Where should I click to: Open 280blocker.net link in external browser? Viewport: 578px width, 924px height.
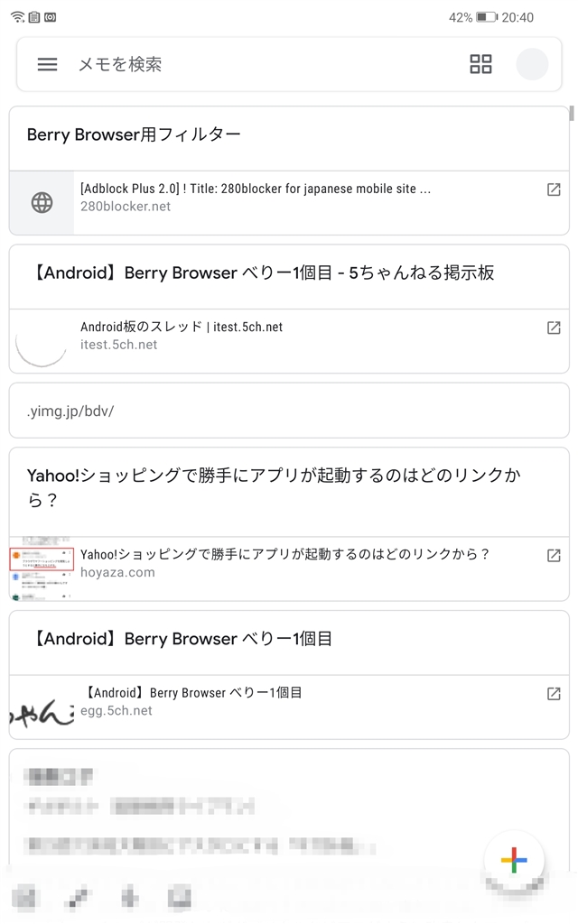click(554, 189)
